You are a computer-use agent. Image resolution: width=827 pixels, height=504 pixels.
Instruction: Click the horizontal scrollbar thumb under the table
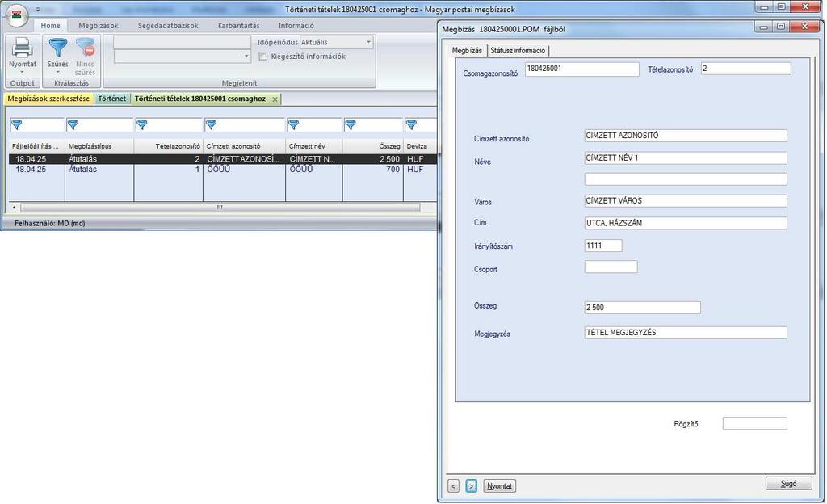click(220, 208)
